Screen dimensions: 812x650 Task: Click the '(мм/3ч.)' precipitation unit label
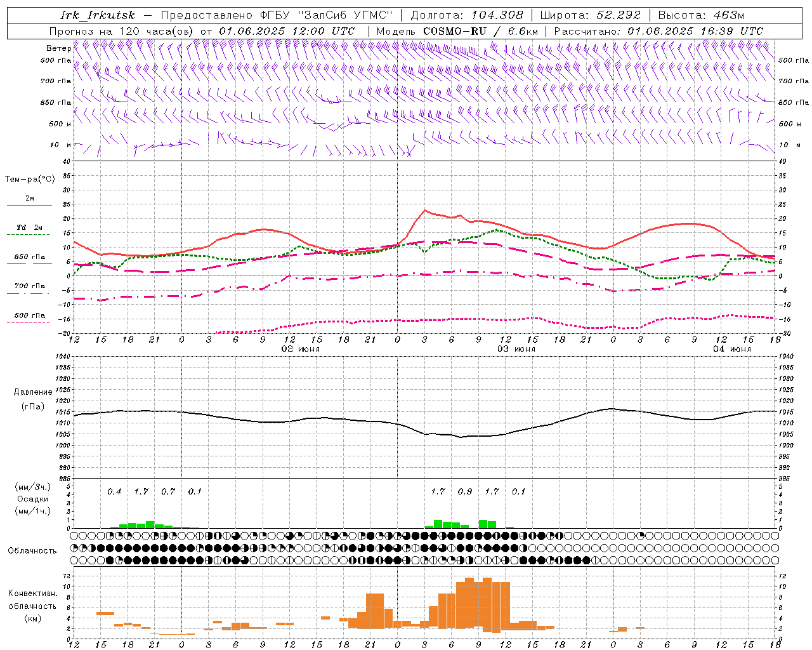click(33, 487)
